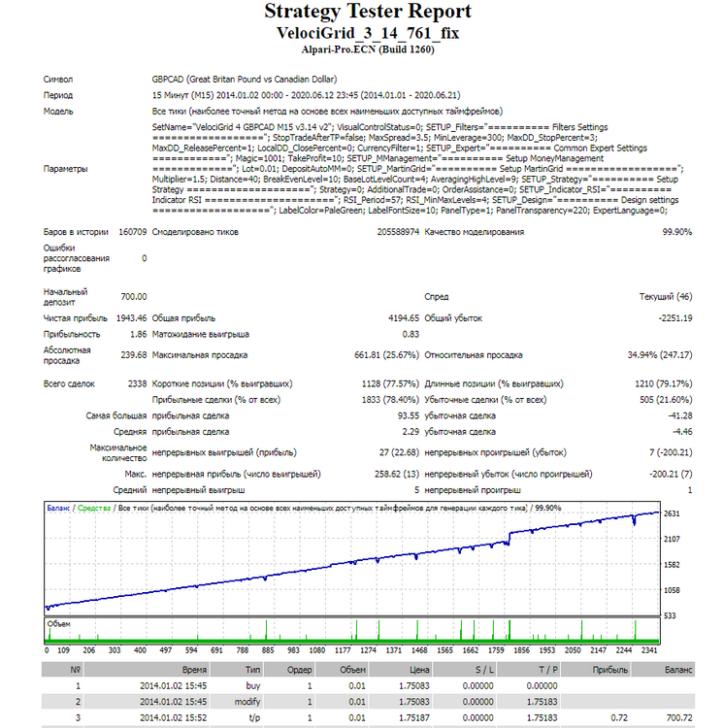Click the relative drawdown value '34.94% (247.17)'
The height and width of the screenshot is (728, 723).
click(659, 355)
